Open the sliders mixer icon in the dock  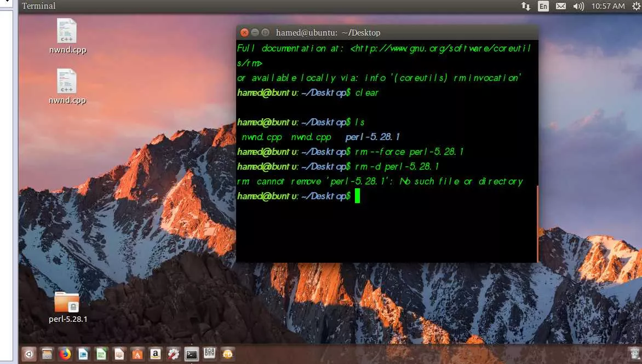tap(209, 354)
